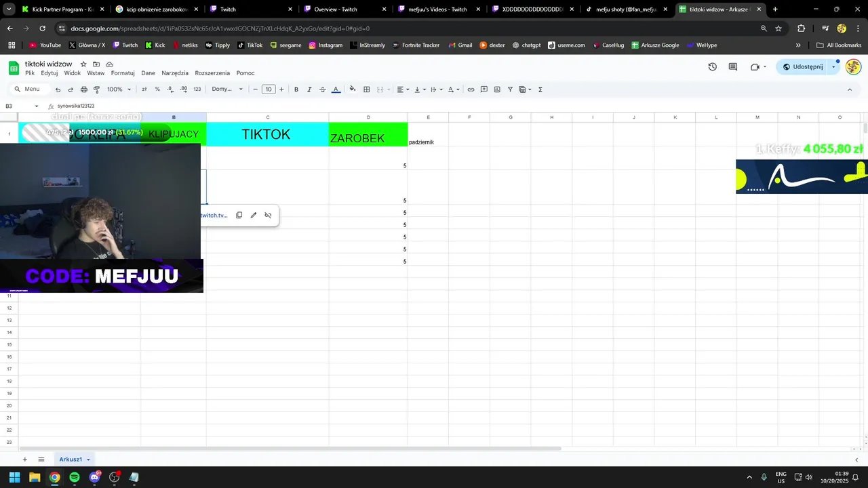Open the font family dropdown
Image resolution: width=868 pixels, height=488 pixels.
click(227, 89)
